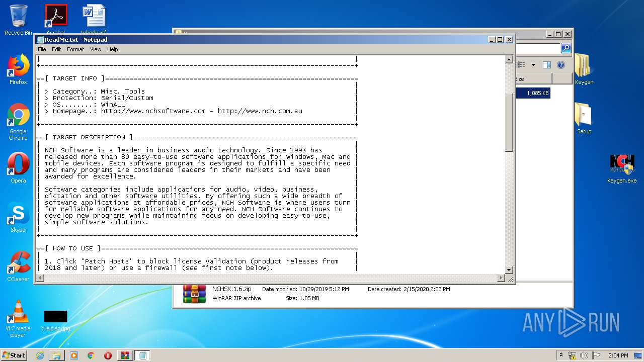Switch to WinRAR taskbar button
Screen dimensions: 644x362
point(125,355)
